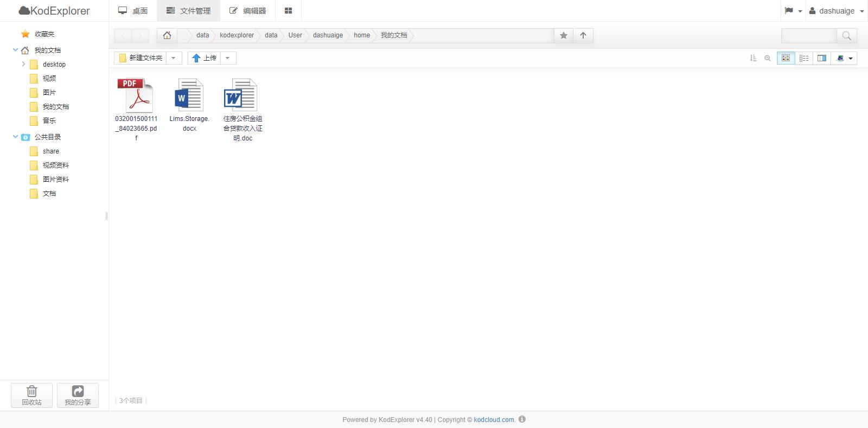
Task: Open the dashuaige user menu
Action: point(837,11)
